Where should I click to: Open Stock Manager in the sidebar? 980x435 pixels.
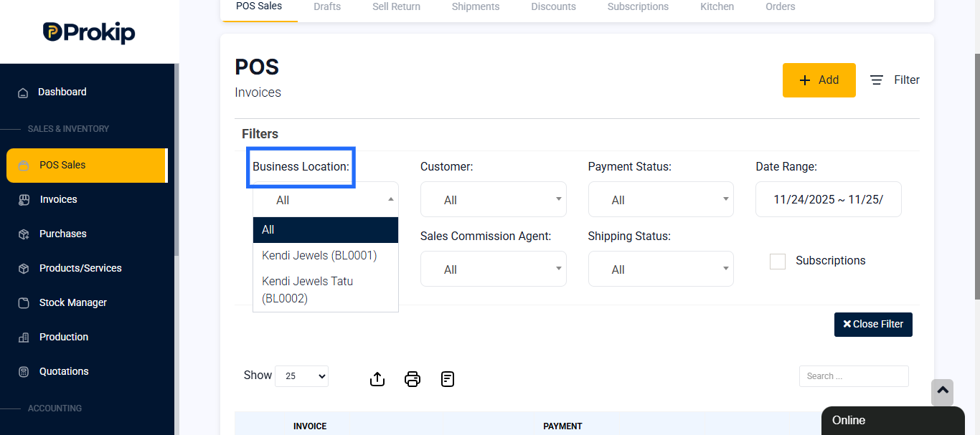[73, 303]
